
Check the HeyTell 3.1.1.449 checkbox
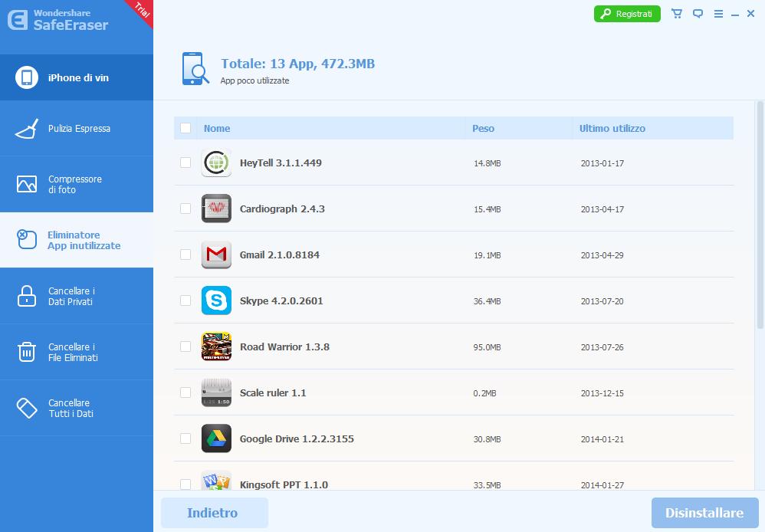coord(186,163)
